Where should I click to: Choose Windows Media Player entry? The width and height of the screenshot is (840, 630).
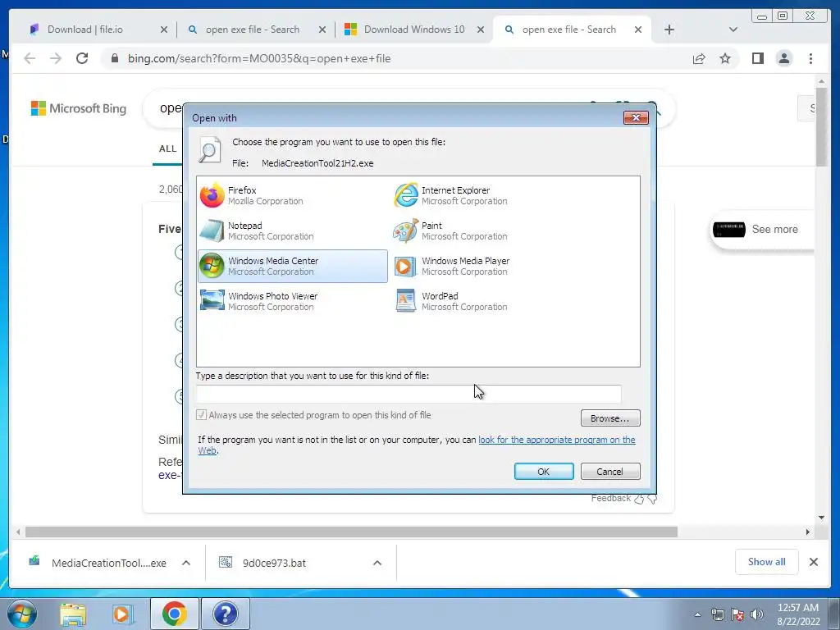coord(486,267)
